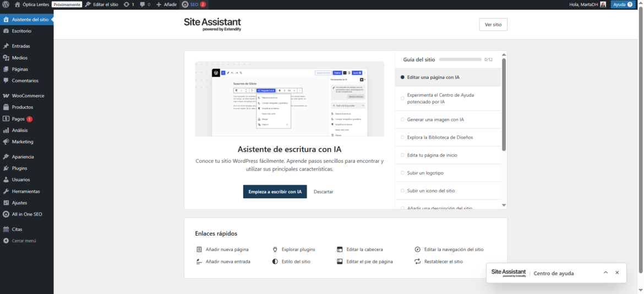Click the Añadir plus icon

pos(159,4)
